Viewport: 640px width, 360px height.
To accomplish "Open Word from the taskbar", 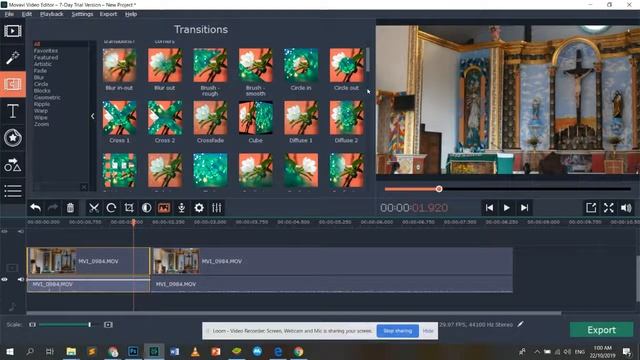I will click(x=174, y=351).
